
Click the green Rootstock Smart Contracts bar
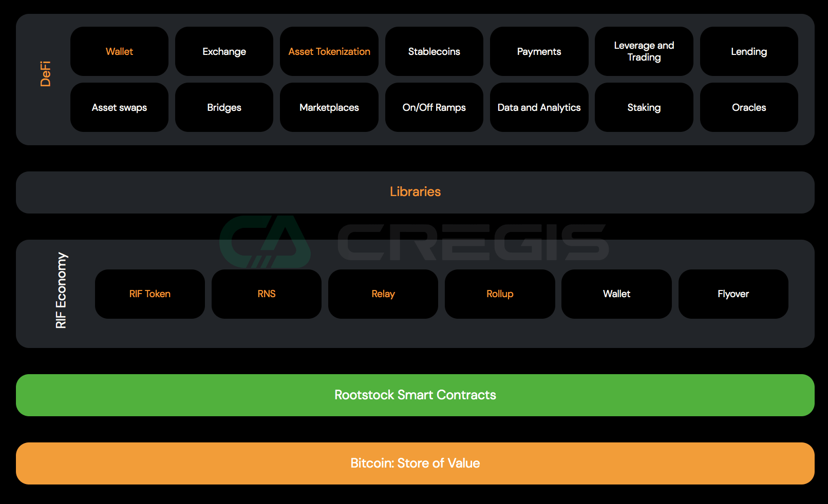(415, 395)
